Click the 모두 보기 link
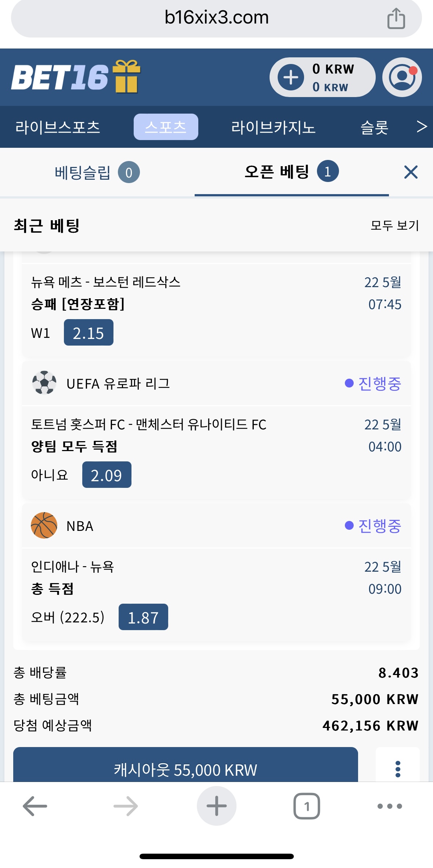Viewport: 433px width, 868px height. click(395, 225)
